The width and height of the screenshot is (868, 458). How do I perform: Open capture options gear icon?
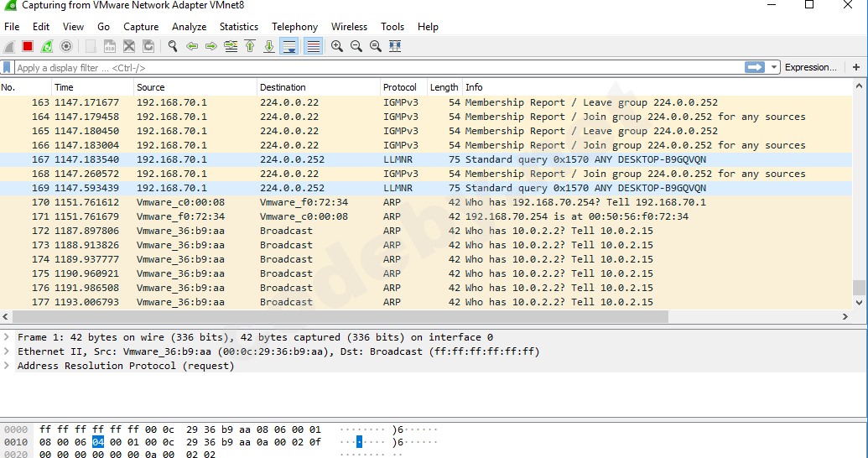click(x=66, y=46)
